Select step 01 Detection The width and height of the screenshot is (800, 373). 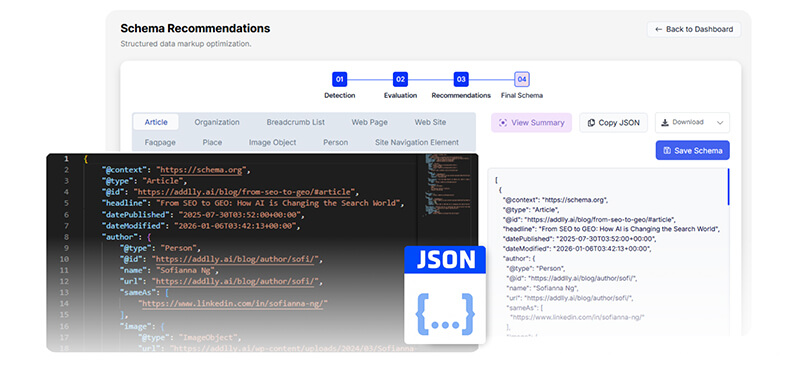click(x=340, y=79)
